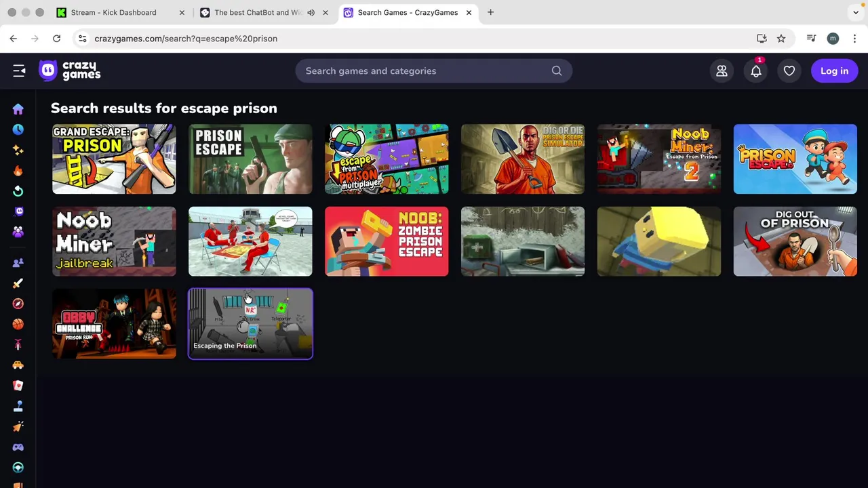Open Basketball category icon in sidebar
This screenshot has width=868, height=488.
coord(18,324)
